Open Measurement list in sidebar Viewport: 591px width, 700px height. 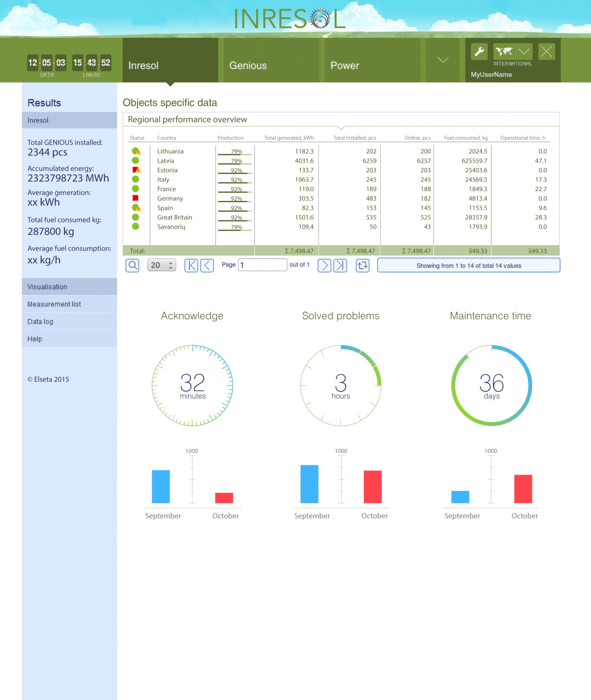pos(54,304)
